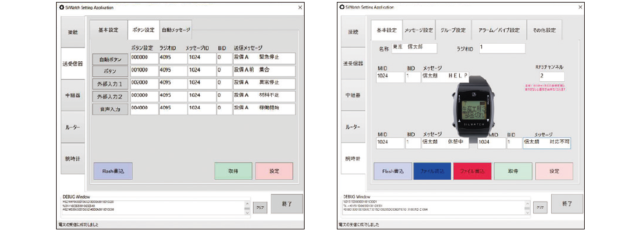This screenshot has height=232, width=644.
Task: Click the 音声入力 button
Action: click(x=110, y=110)
